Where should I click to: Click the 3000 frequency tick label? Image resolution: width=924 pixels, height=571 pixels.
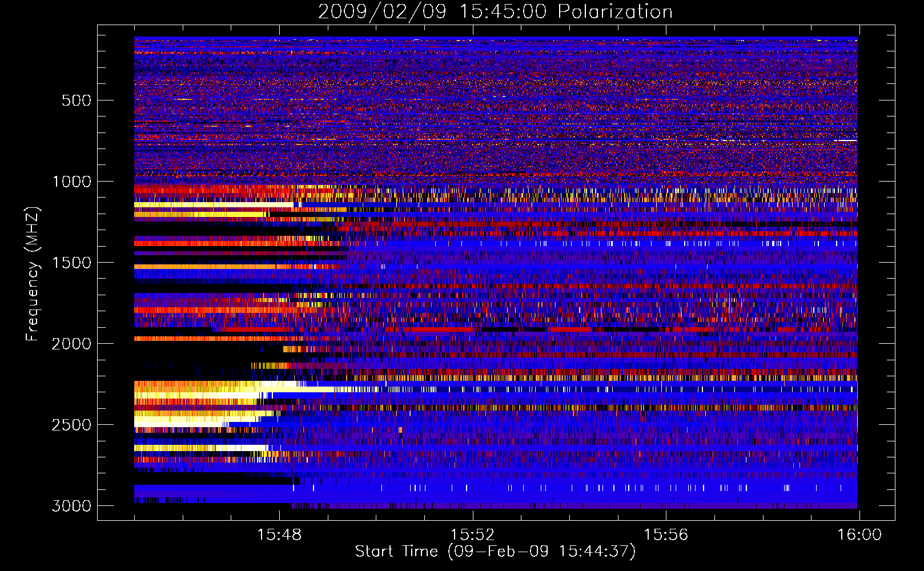pos(72,506)
